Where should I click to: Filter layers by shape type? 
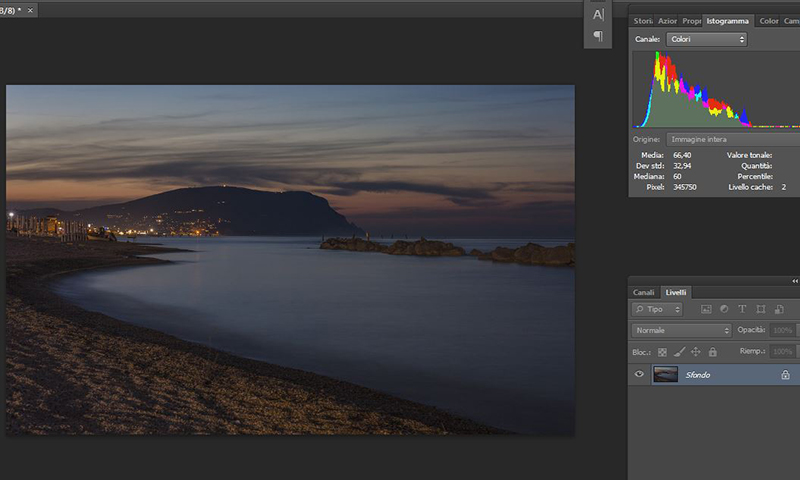[x=760, y=309]
